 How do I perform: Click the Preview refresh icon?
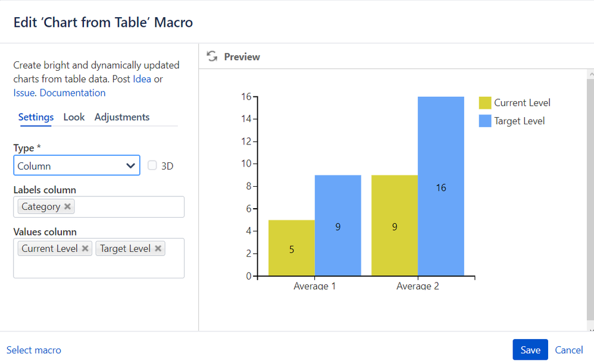click(x=211, y=57)
